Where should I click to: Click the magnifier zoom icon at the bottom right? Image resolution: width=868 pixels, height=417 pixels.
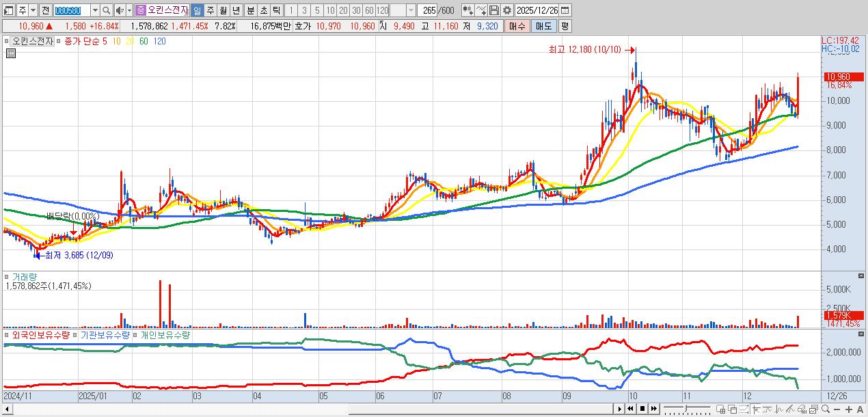[x=825, y=409]
